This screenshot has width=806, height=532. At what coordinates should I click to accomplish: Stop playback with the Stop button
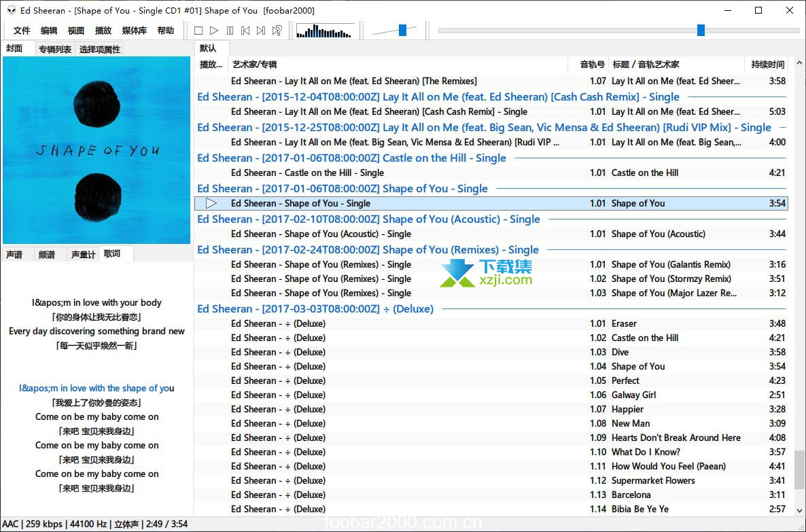coord(198,31)
